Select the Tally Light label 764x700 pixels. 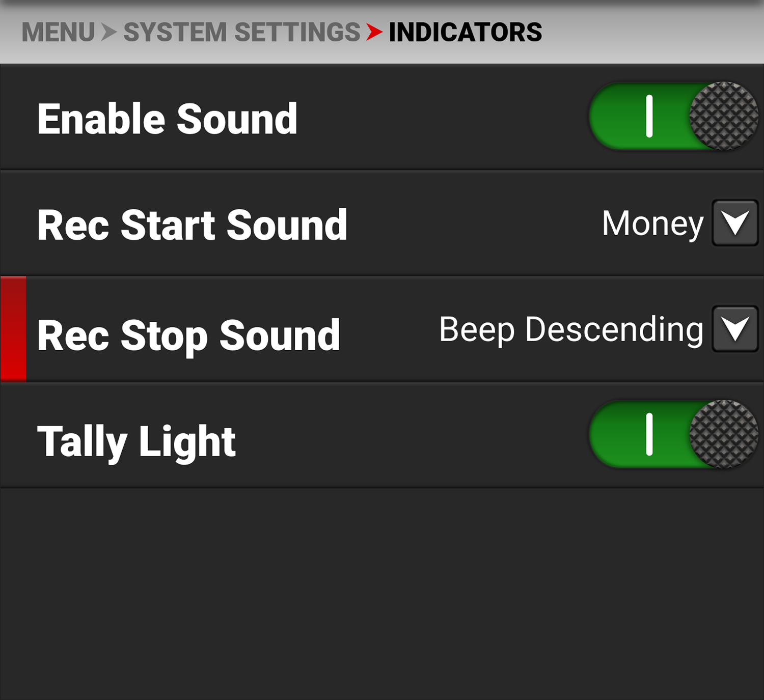click(x=137, y=441)
